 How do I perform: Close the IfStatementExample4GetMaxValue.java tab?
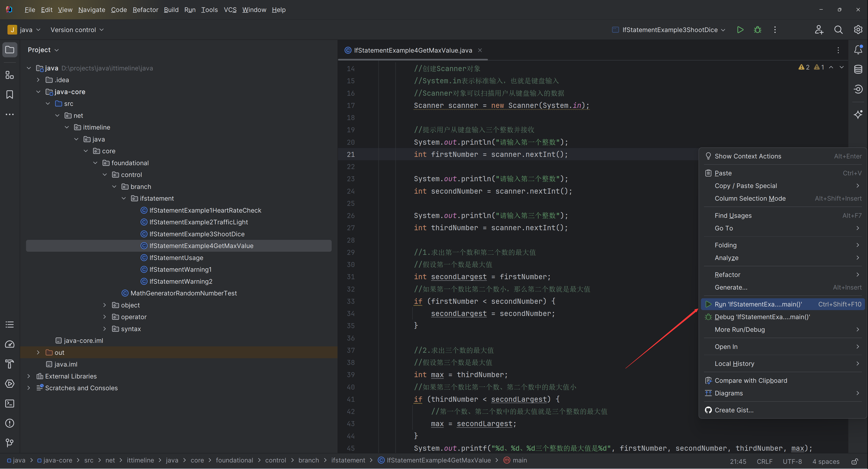(480, 50)
